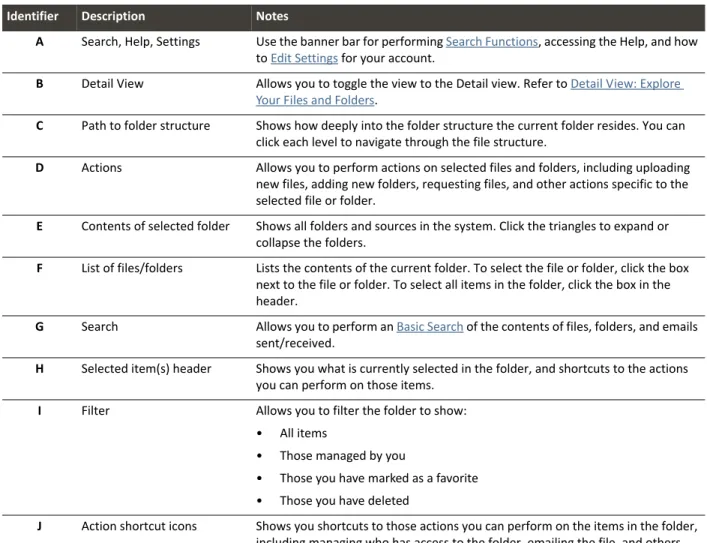Select identifier letter E
This screenshot has width=707, height=543.
click(40, 226)
